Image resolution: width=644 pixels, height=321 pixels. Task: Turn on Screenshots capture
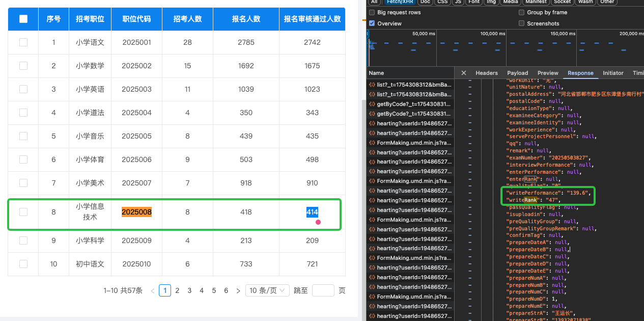[x=521, y=23]
